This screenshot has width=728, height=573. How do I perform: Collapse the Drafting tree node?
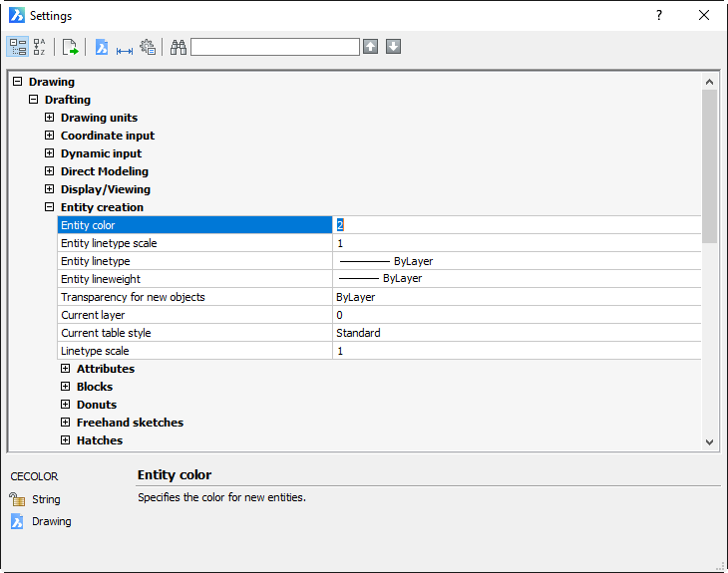pos(34,100)
